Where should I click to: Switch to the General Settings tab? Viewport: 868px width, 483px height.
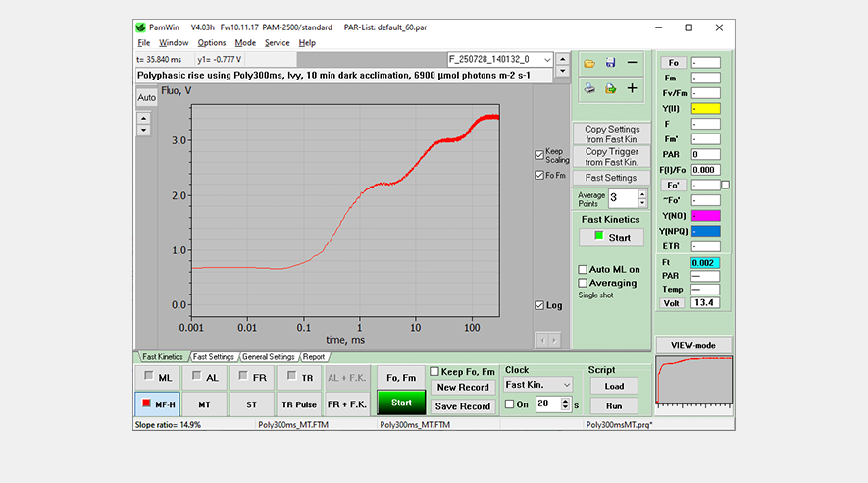pos(269,357)
